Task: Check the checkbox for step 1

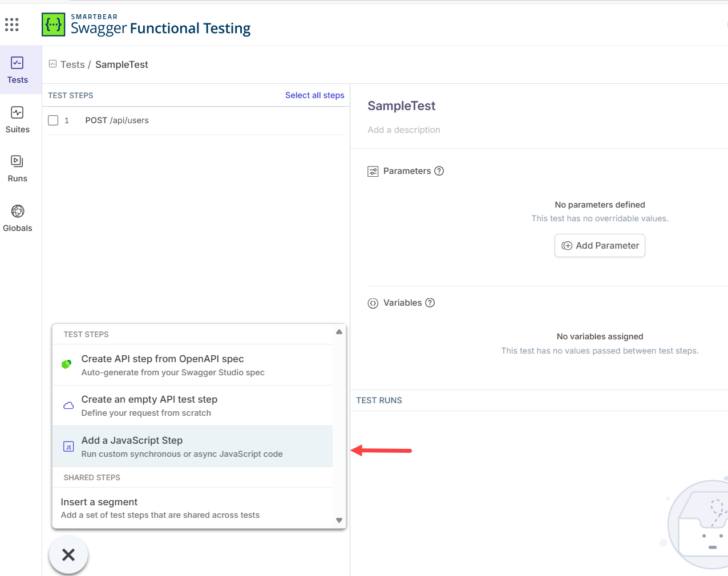Action: [x=53, y=120]
